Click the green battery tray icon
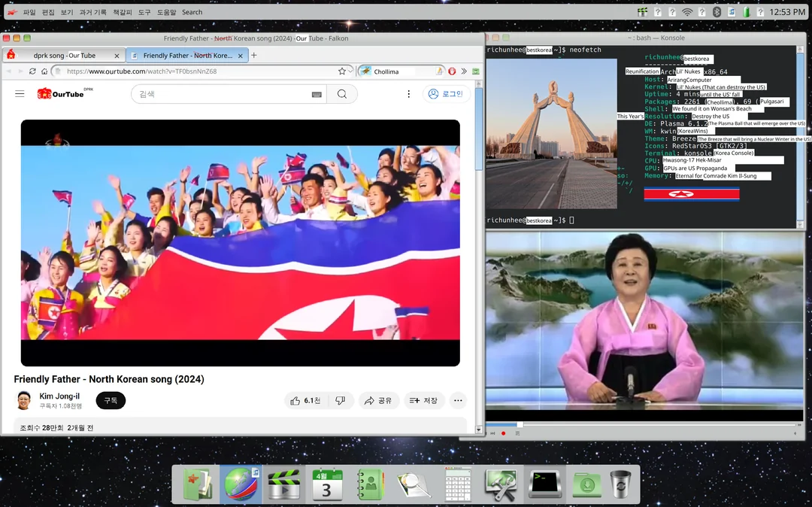 747,12
